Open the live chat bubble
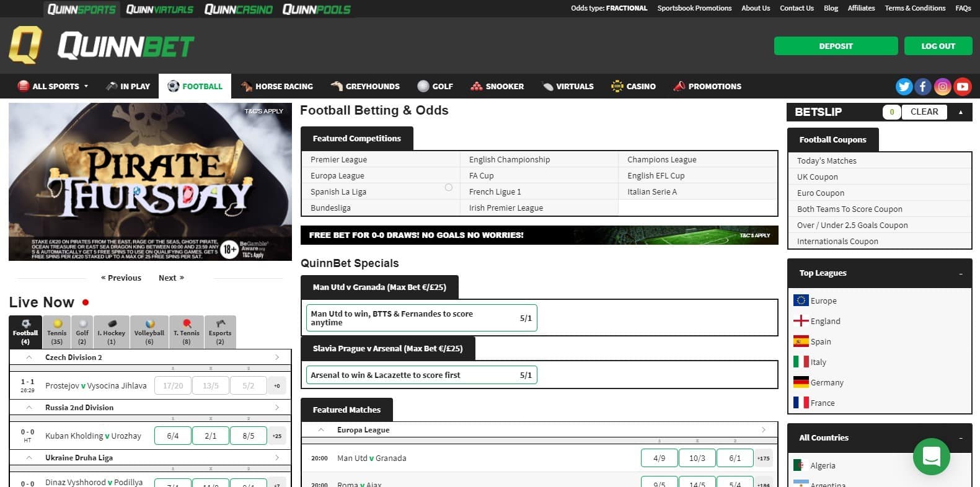 point(931,457)
